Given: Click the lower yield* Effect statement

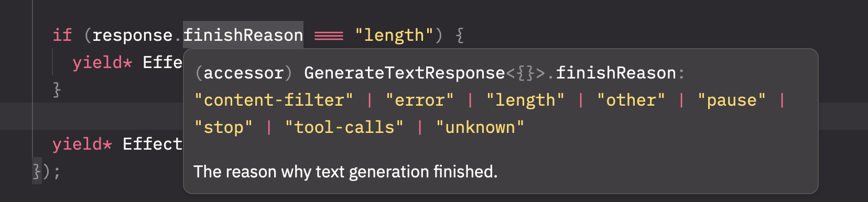Looking at the screenshot, I should (x=117, y=144).
